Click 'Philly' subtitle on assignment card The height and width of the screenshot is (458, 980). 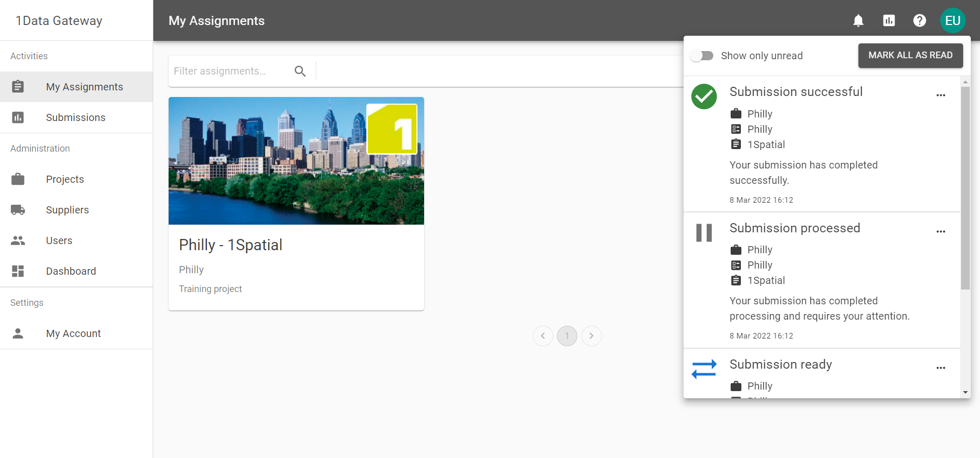coord(191,270)
